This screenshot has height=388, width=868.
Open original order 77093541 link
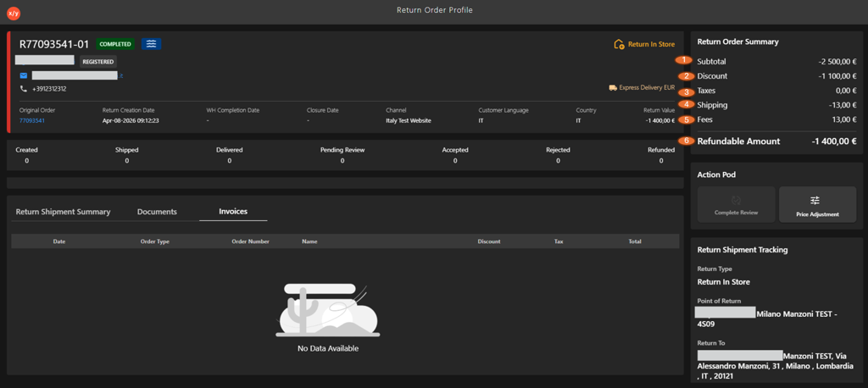pyautogui.click(x=32, y=120)
